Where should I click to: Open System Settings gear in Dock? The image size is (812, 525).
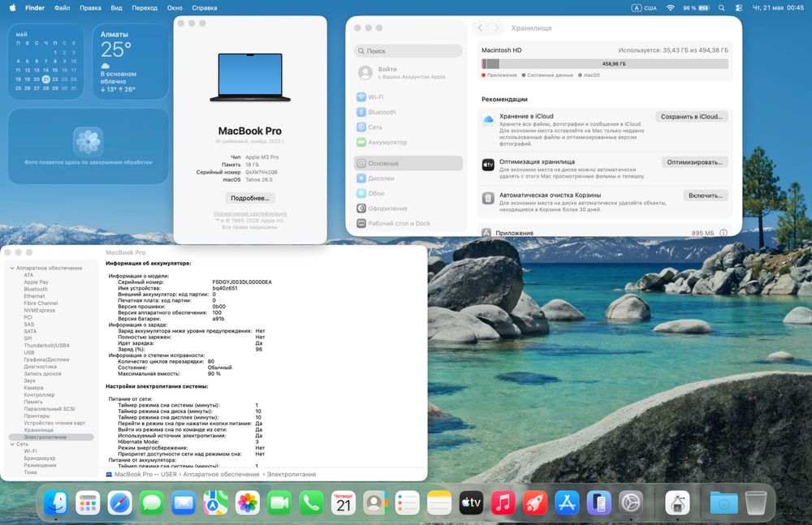[631, 503]
